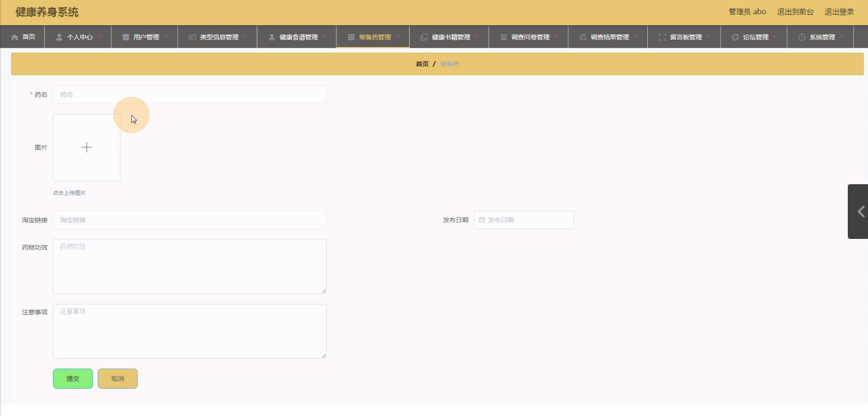
Task: Open the 健康书籍管理 menu label
Action: 451,37
